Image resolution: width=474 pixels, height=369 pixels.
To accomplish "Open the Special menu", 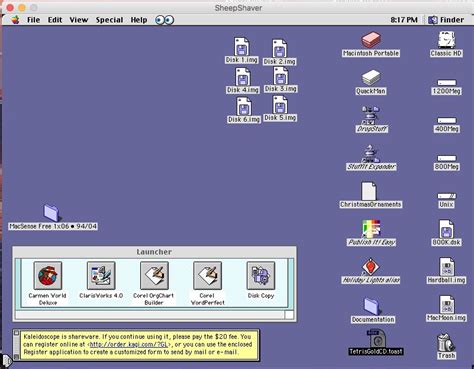I will (109, 20).
